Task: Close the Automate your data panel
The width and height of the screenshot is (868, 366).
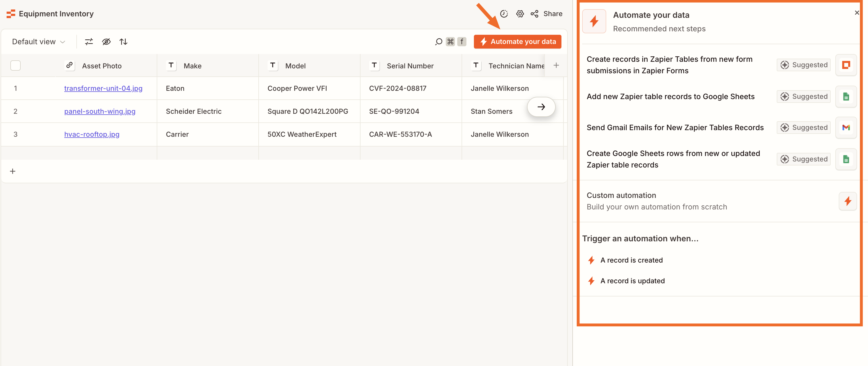Action: (x=857, y=12)
